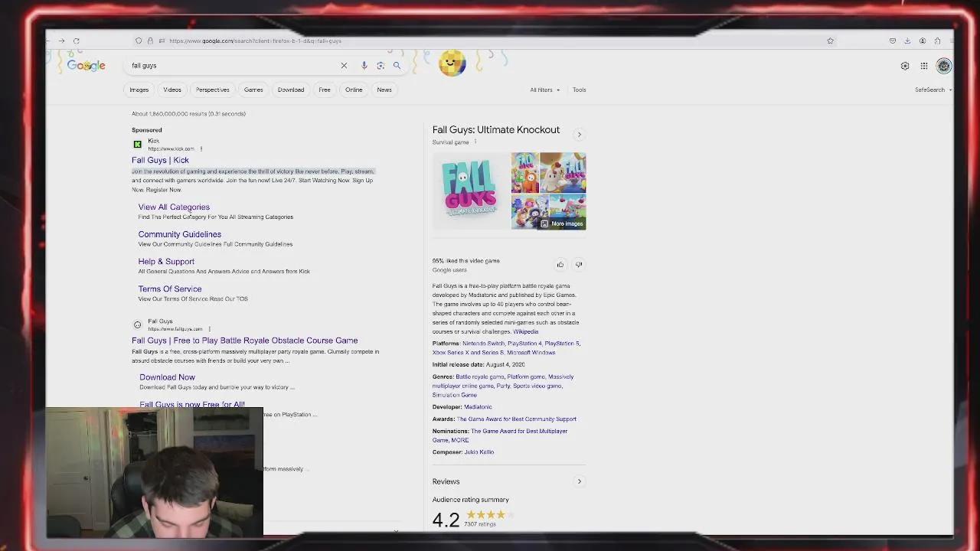Search by image with lens icon
Viewport: 980px width, 551px height.
pyautogui.click(x=381, y=66)
